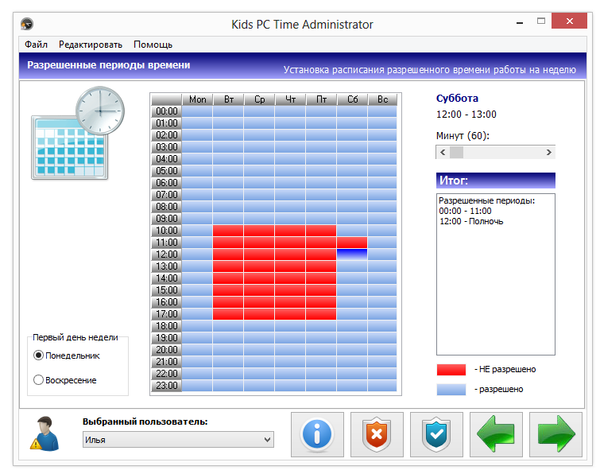Close the Kids PC Time Administrator window

[x=569, y=21]
